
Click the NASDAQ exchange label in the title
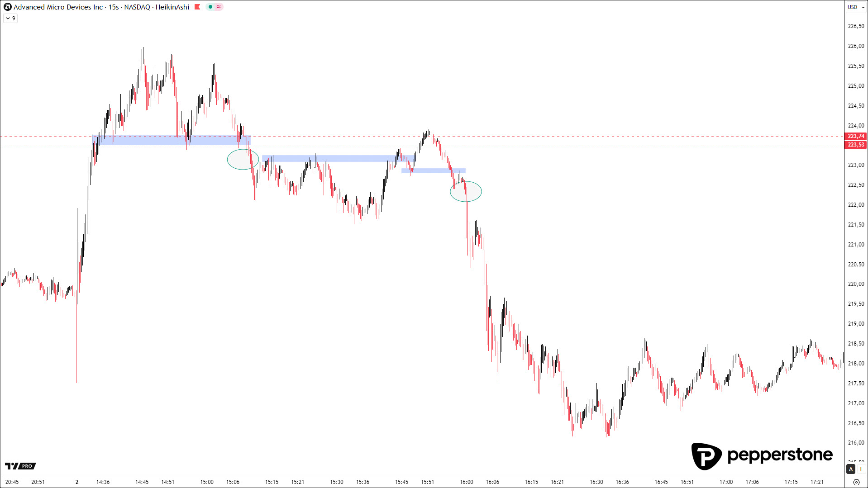(137, 7)
